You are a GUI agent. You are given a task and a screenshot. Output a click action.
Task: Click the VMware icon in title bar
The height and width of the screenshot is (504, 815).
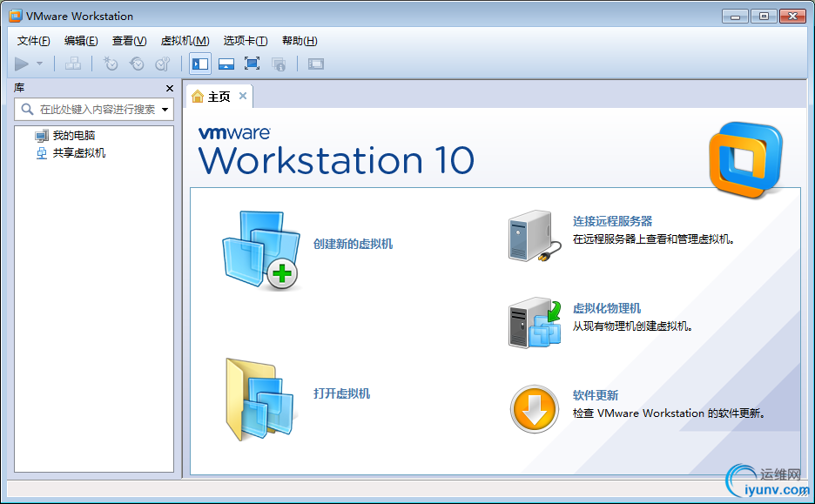point(16,17)
